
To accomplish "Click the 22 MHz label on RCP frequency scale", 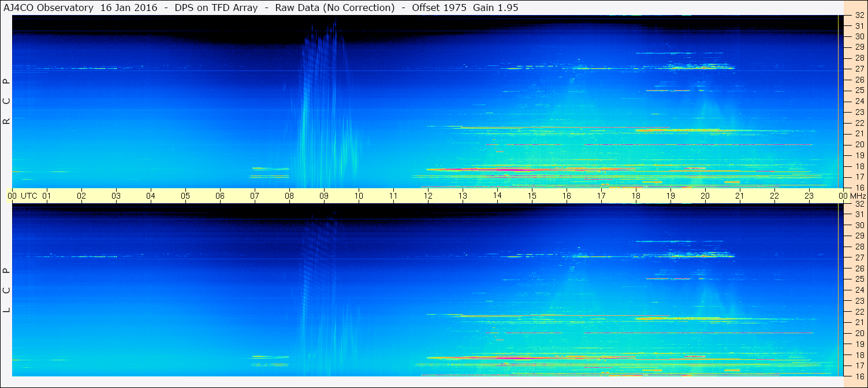I will (x=859, y=123).
